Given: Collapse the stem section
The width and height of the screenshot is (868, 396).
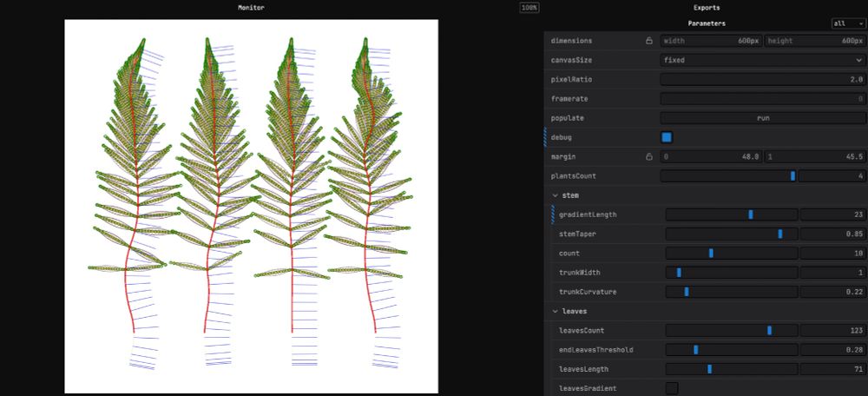Looking at the screenshot, I should pyautogui.click(x=566, y=195).
